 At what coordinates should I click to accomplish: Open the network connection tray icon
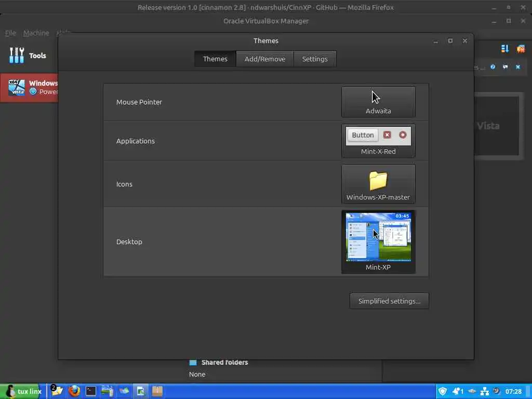pyautogui.click(x=485, y=392)
